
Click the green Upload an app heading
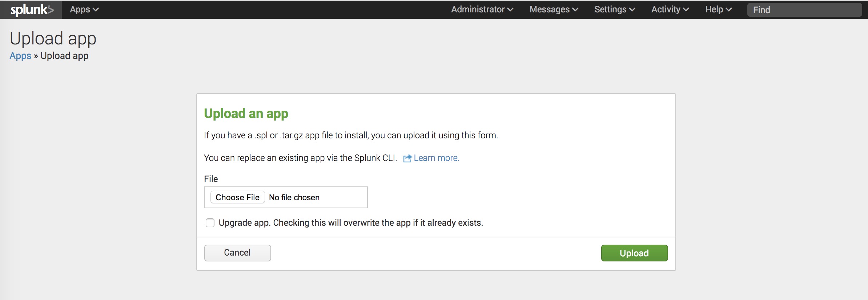[x=246, y=114]
